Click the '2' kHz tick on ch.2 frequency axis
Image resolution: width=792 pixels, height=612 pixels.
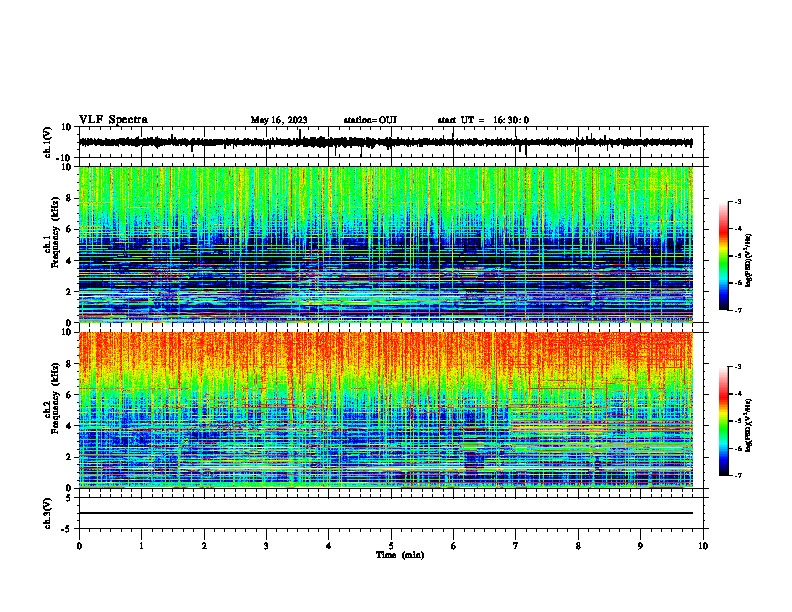coord(69,457)
